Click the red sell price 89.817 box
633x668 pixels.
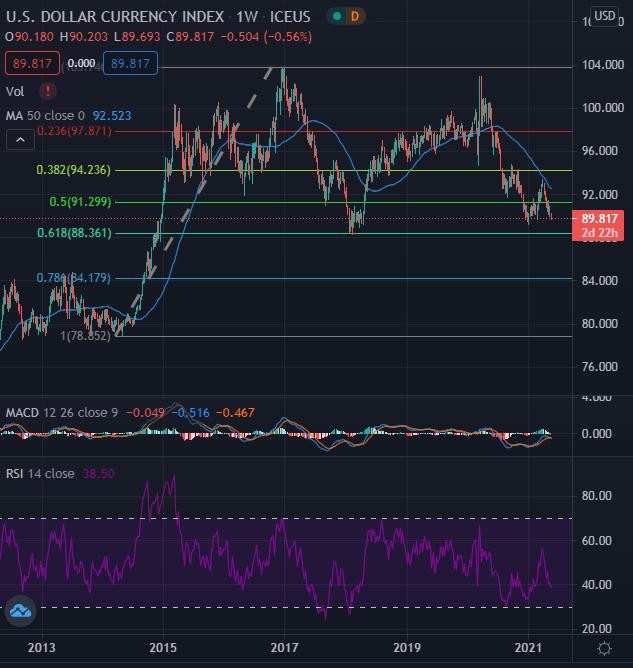[32, 63]
